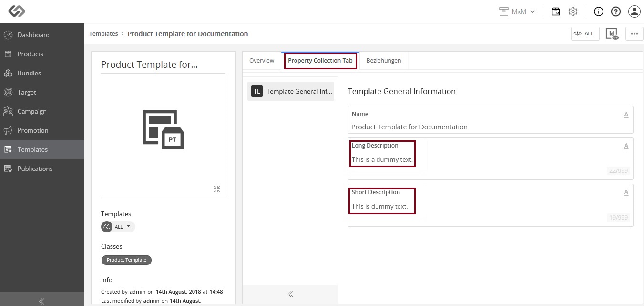
Task: Collapse the property collection list panel
Action: (290, 294)
